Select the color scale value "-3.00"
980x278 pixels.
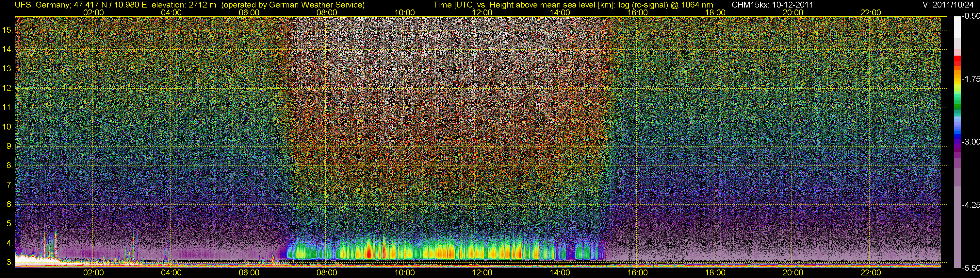[971, 142]
